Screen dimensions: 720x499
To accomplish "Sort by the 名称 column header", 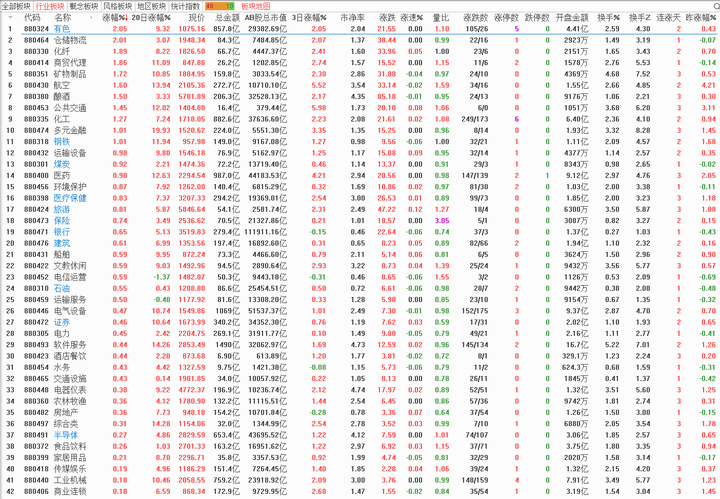I will (x=62, y=17).
